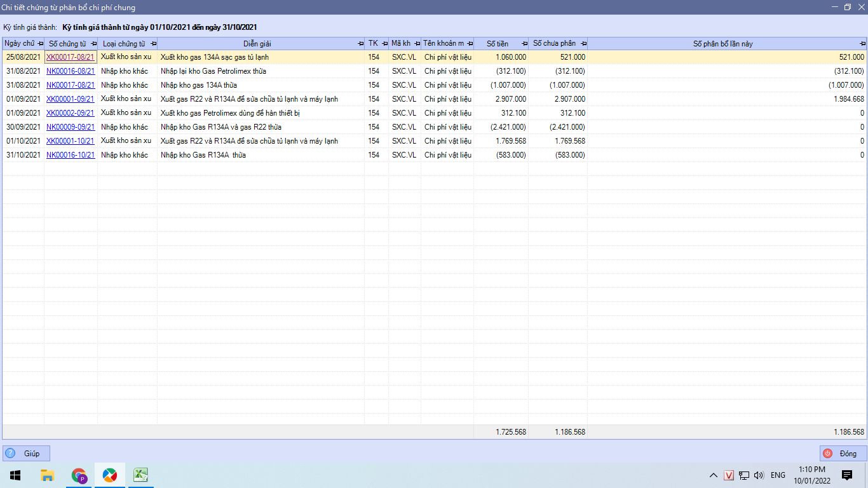This screenshot has width=868, height=488.
Task: Sort by the Diễn giải header
Action: pyautogui.click(x=257, y=43)
